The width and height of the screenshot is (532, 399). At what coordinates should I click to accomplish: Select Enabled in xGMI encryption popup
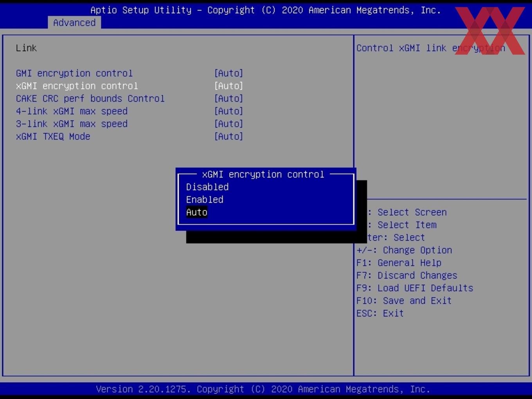(205, 199)
